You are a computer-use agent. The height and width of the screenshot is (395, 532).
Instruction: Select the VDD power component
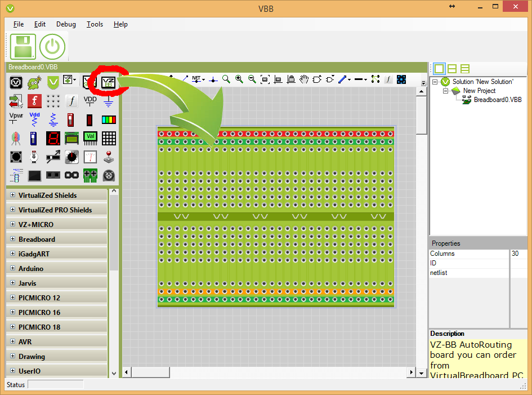[90, 100]
